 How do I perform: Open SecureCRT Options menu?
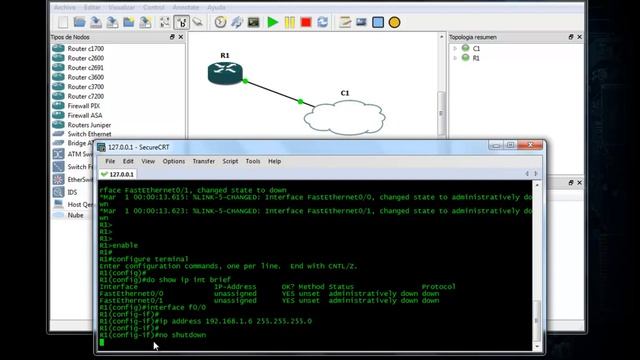coord(173,161)
